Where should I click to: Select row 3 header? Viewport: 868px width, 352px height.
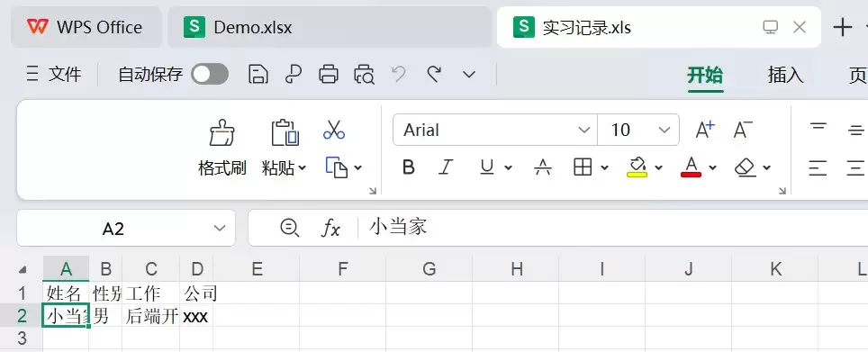pyautogui.click(x=22, y=337)
